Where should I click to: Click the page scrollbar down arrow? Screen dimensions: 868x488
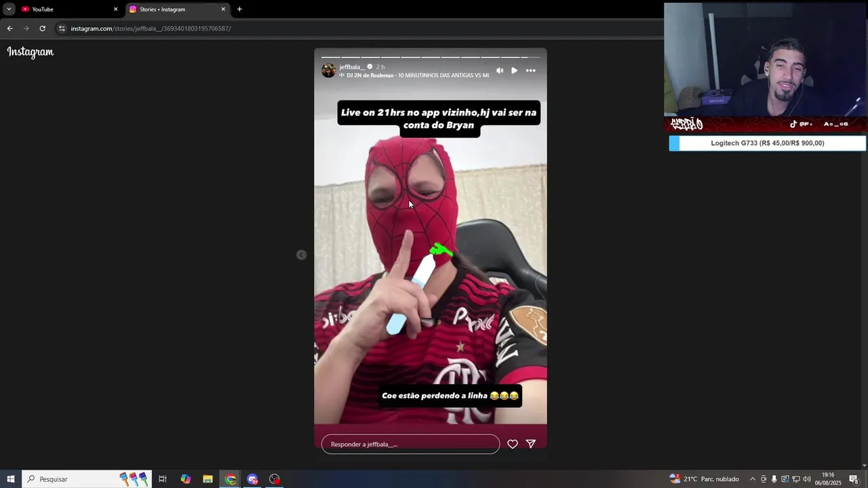864,466
